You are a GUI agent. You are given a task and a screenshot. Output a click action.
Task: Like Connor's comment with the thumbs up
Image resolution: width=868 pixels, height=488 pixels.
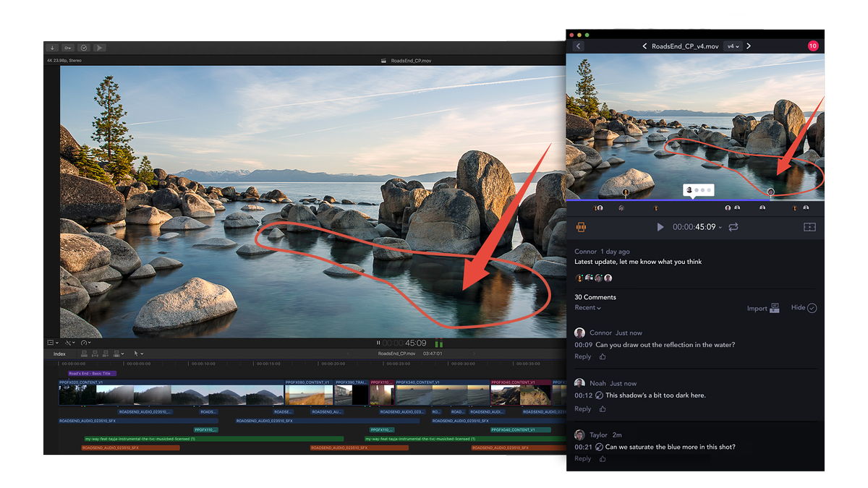602,356
